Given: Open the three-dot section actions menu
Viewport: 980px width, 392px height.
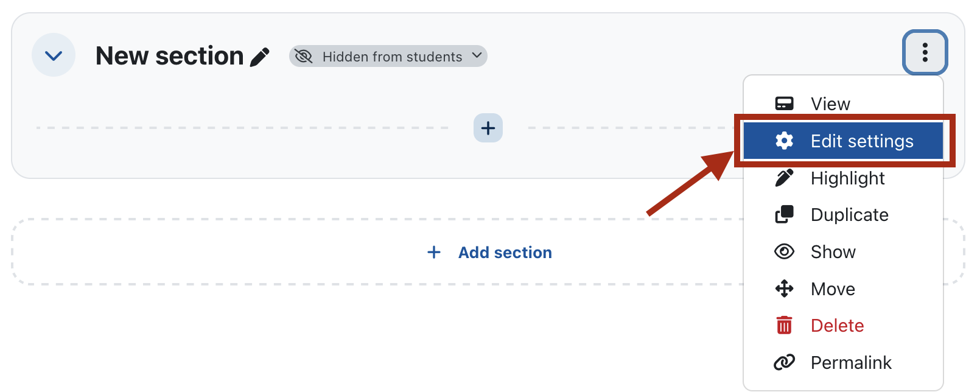Looking at the screenshot, I should 925,52.
